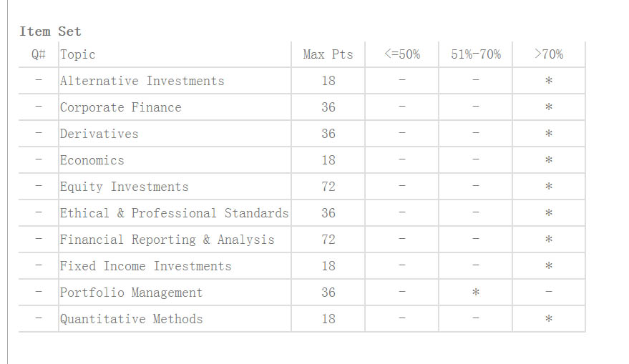Click the >70% column header
The height and width of the screenshot is (364, 629).
pos(548,54)
